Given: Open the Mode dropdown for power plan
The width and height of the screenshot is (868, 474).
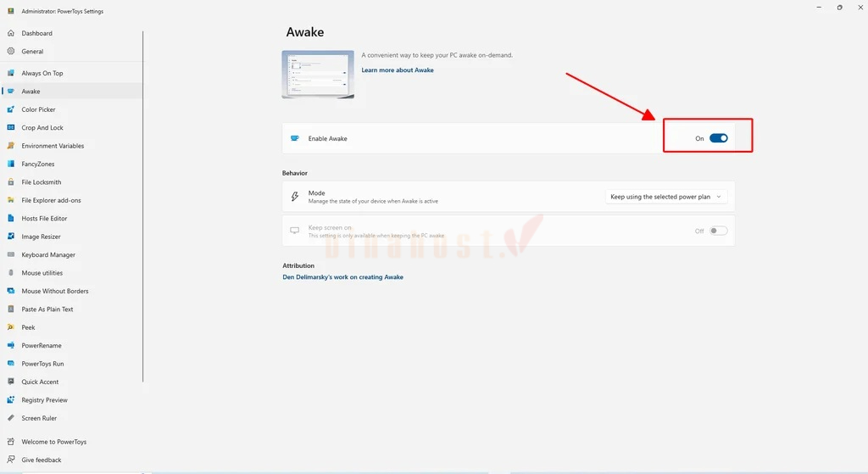Looking at the screenshot, I should tap(666, 197).
